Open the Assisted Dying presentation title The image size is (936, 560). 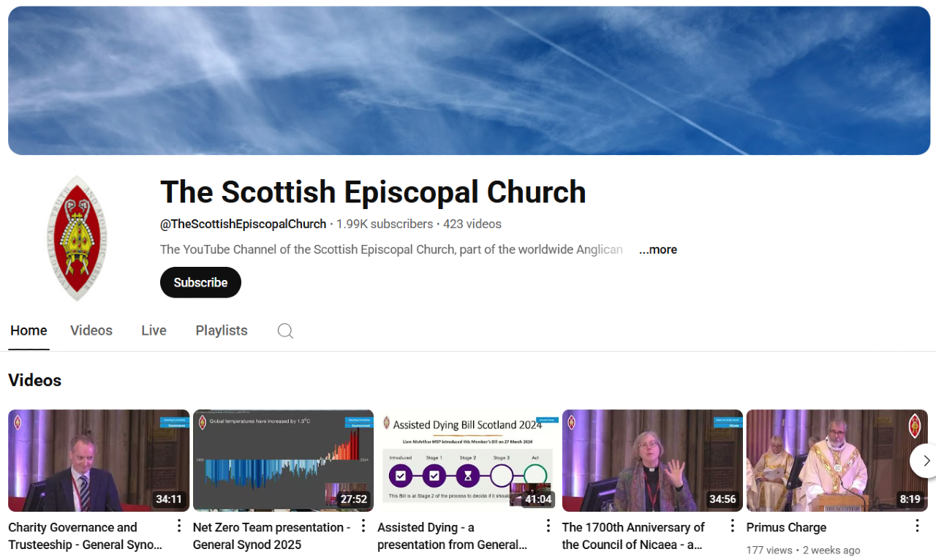453,536
